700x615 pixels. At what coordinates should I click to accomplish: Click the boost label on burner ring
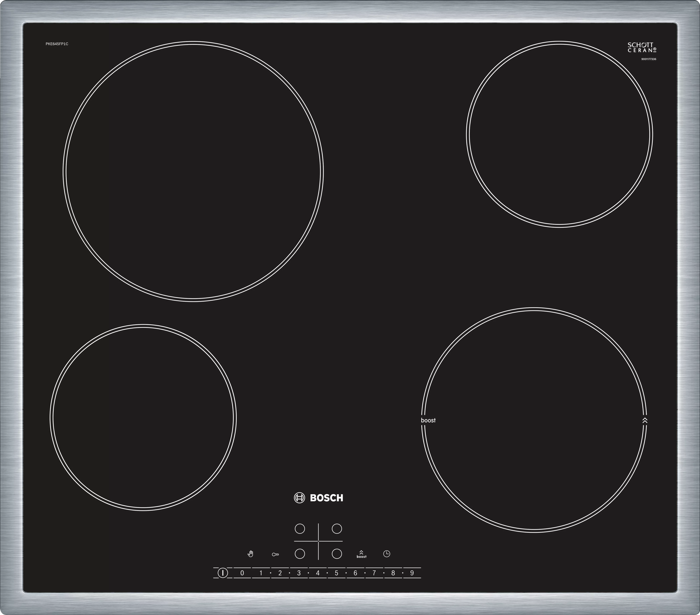tap(428, 420)
